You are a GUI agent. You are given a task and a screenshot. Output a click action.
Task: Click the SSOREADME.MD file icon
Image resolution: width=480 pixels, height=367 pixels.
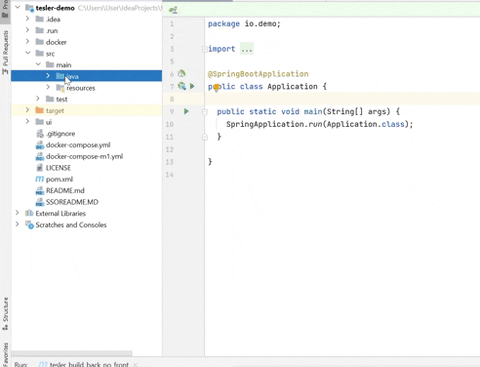40,202
